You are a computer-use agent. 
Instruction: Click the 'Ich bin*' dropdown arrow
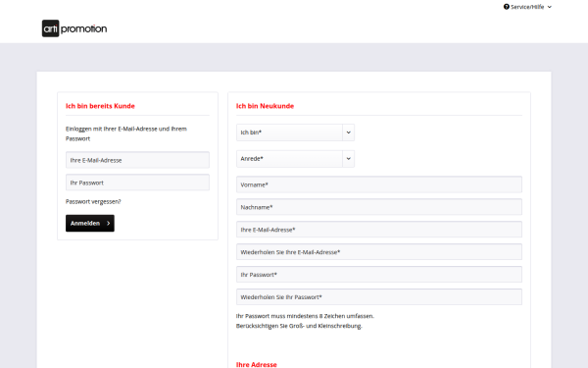tap(348, 132)
